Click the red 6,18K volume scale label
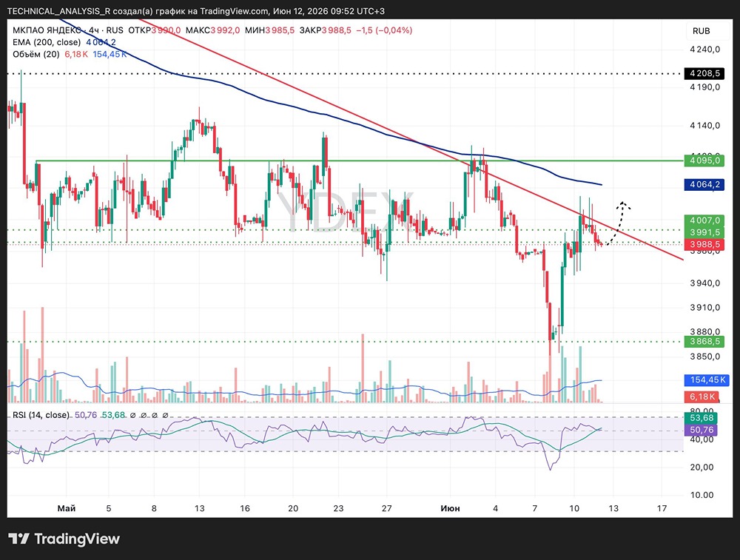740x560 pixels. tap(702, 397)
